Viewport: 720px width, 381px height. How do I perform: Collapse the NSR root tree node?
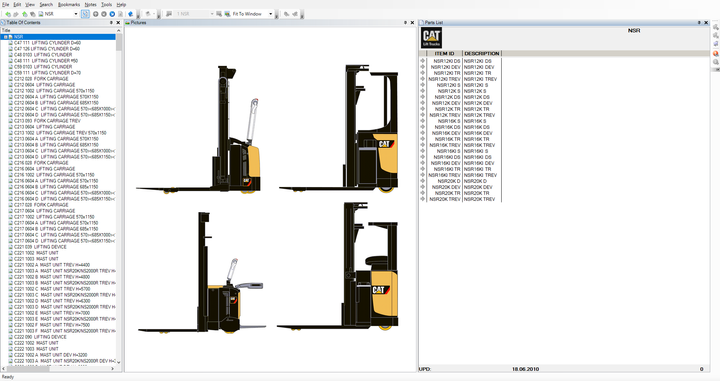pyautogui.click(x=6, y=37)
